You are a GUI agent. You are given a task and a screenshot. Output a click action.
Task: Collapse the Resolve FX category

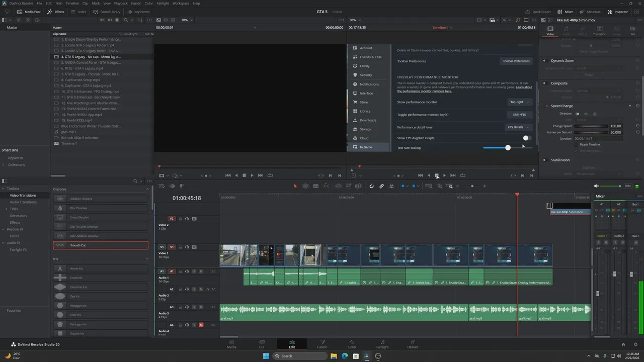point(3,229)
